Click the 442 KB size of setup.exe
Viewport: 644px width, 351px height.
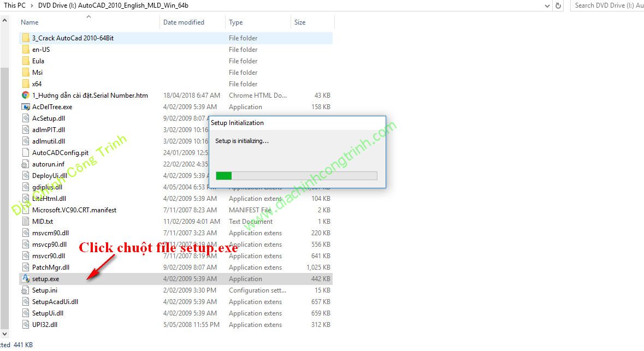coord(321,279)
